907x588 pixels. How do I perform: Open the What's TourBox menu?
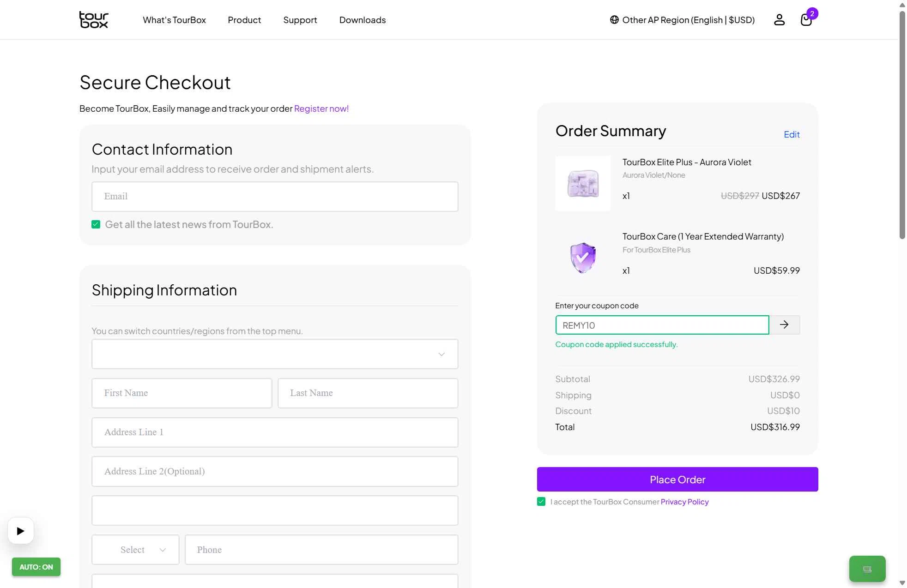click(x=174, y=20)
